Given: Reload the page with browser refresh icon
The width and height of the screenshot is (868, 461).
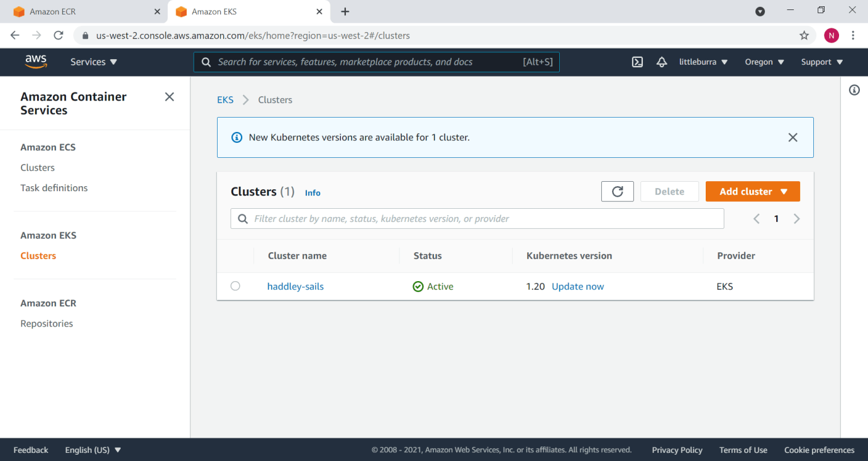Looking at the screenshot, I should 58,35.
